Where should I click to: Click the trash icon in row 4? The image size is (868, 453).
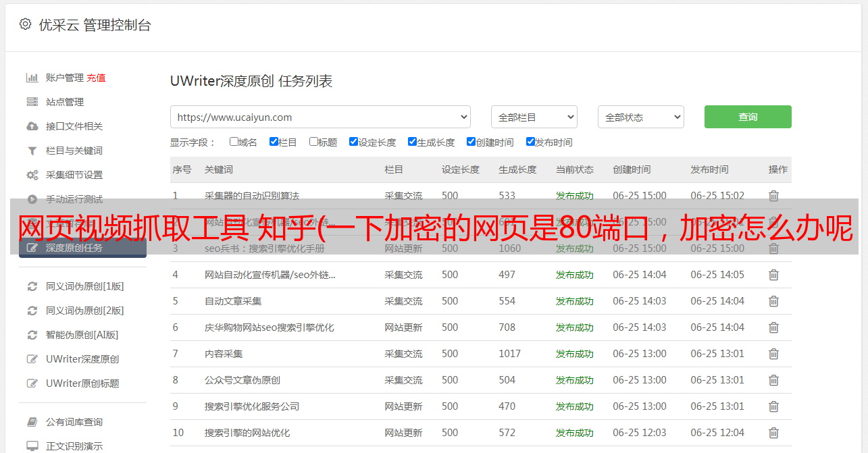point(773,275)
